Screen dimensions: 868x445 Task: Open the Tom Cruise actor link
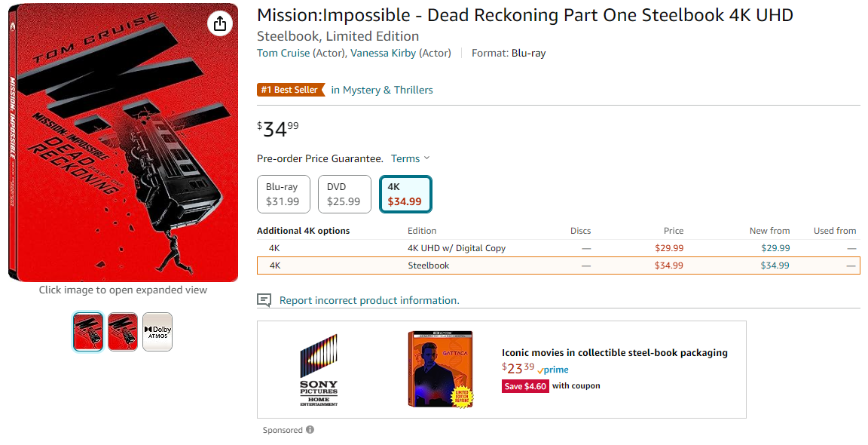(x=283, y=53)
